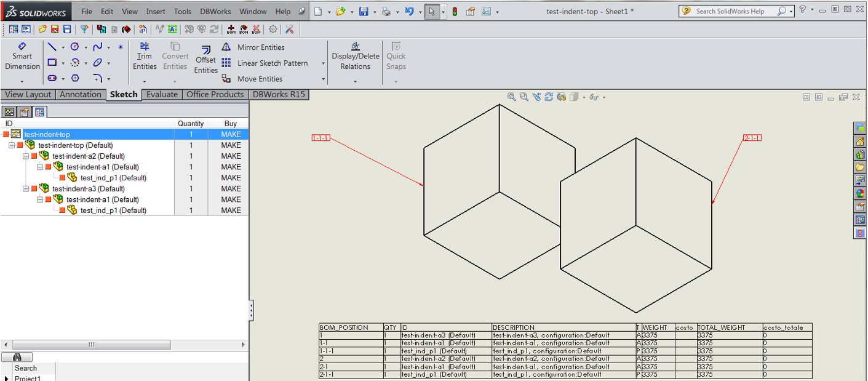Collapse test-indent-a3 (Default) tree node
This screenshot has width=868, height=381.
26,188
